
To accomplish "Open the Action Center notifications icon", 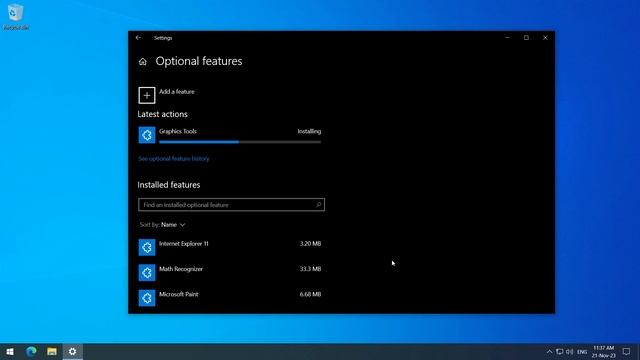I will point(627,351).
